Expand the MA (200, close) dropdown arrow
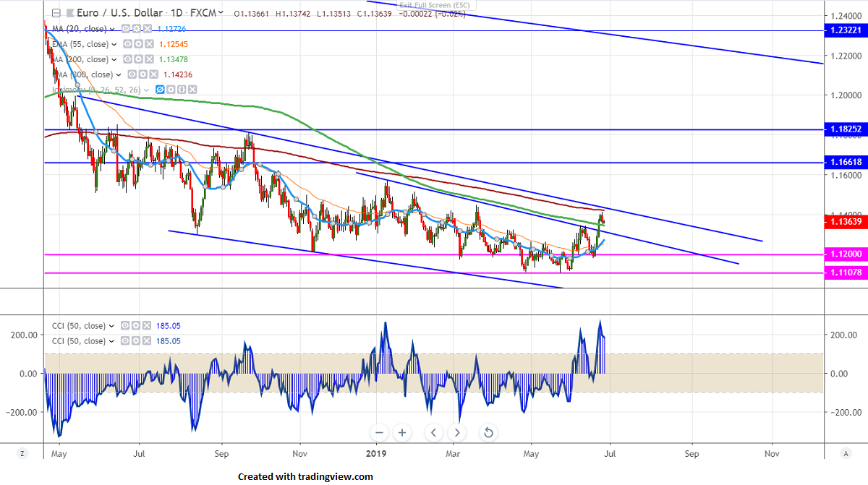Screen dimensions: 868x485 [114, 59]
